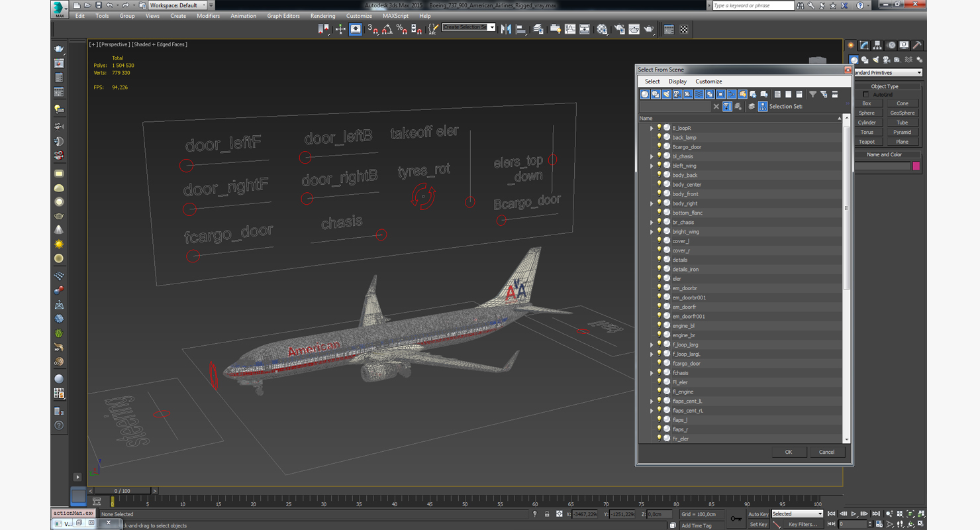980x530 pixels.
Task: Create a Teapot primitive button
Action: pyautogui.click(x=867, y=142)
